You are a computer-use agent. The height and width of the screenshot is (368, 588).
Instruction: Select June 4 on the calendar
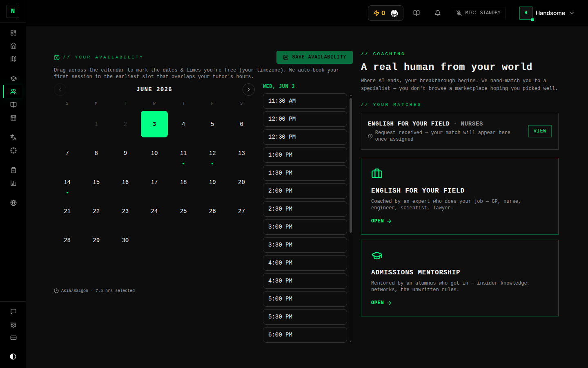click(183, 124)
